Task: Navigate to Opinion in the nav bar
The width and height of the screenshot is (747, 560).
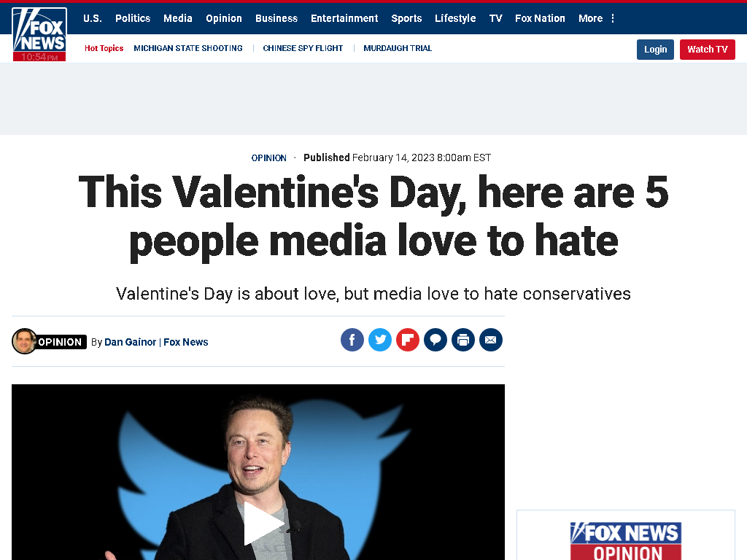Action: tap(224, 18)
